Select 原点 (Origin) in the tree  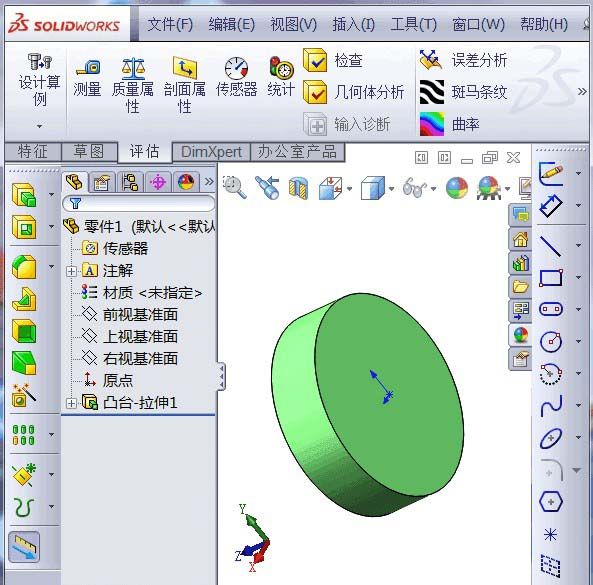click(108, 380)
